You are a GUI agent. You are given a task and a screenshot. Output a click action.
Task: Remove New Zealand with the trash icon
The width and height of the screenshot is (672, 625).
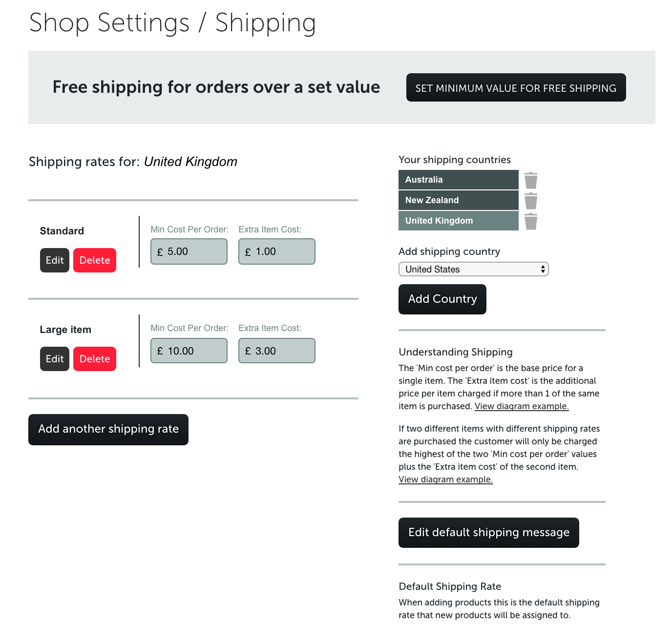(x=531, y=201)
